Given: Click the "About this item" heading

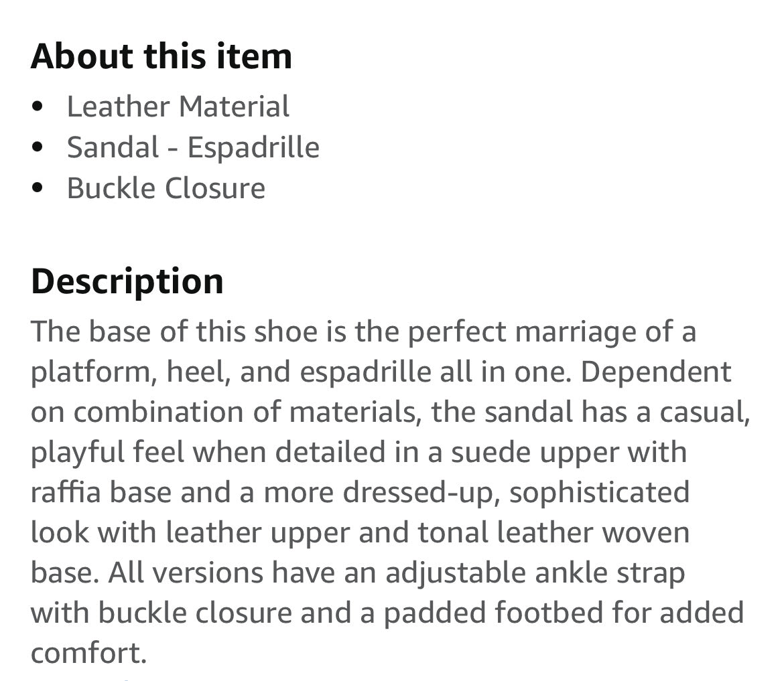Looking at the screenshot, I should pyautogui.click(x=161, y=56).
